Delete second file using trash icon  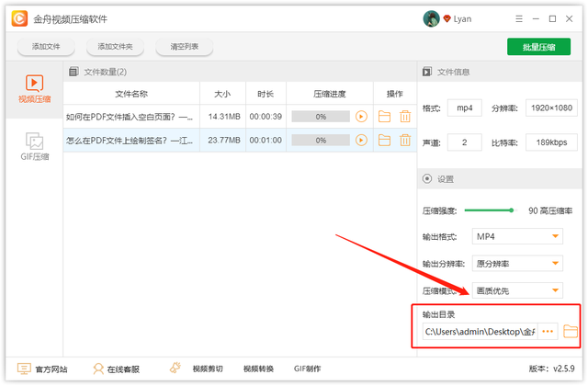(x=405, y=141)
